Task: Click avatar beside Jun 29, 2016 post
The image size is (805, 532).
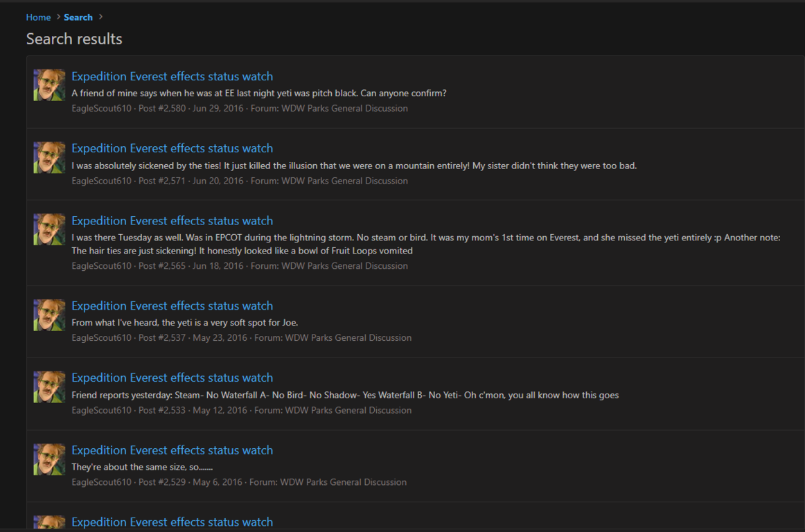Action: coord(49,85)
